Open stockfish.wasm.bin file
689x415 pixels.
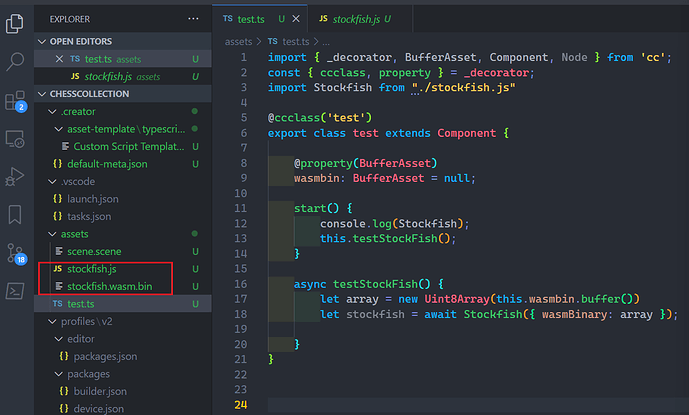[123, 286]
